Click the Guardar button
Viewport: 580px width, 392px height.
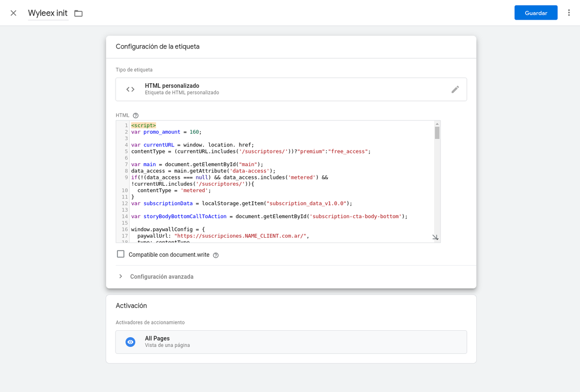pos(535,13)
